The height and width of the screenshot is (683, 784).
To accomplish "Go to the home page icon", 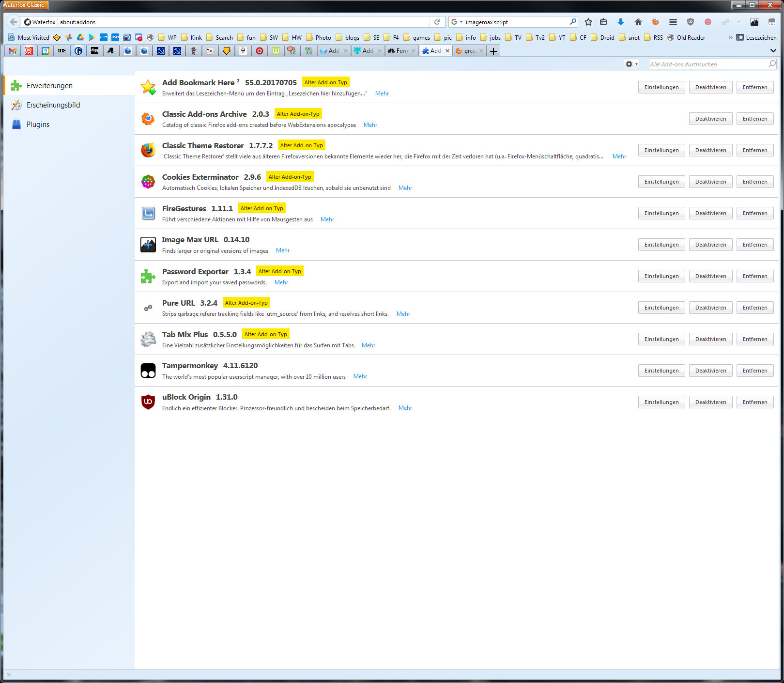I will coord(638,22).
